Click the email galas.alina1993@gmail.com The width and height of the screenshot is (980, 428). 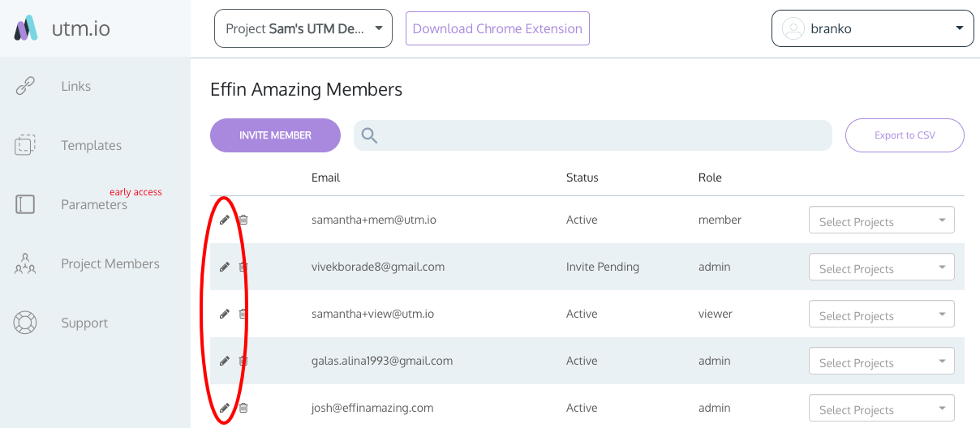tap(382, 361)
